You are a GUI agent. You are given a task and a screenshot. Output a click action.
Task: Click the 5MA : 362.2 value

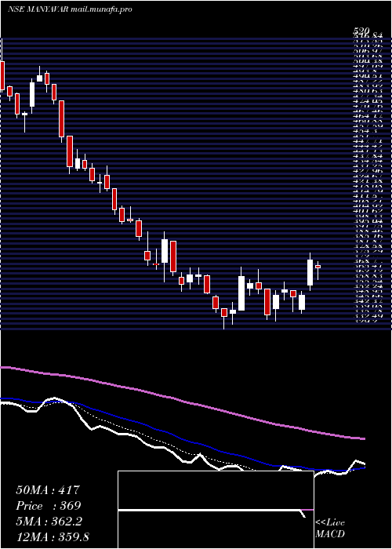49,522
